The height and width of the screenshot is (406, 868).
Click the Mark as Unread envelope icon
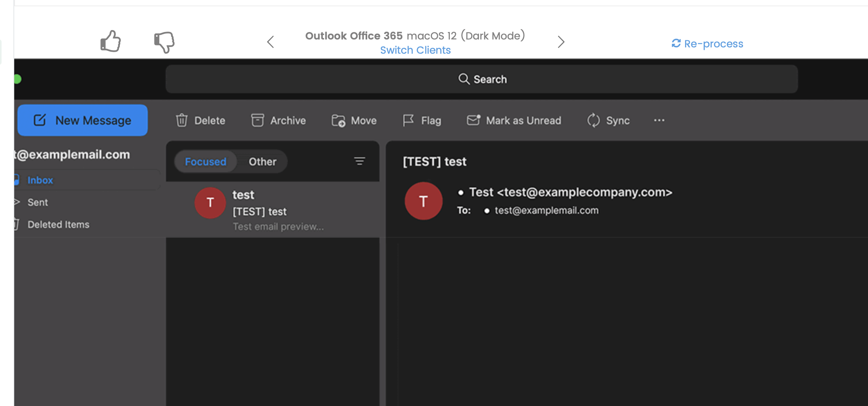474,120
